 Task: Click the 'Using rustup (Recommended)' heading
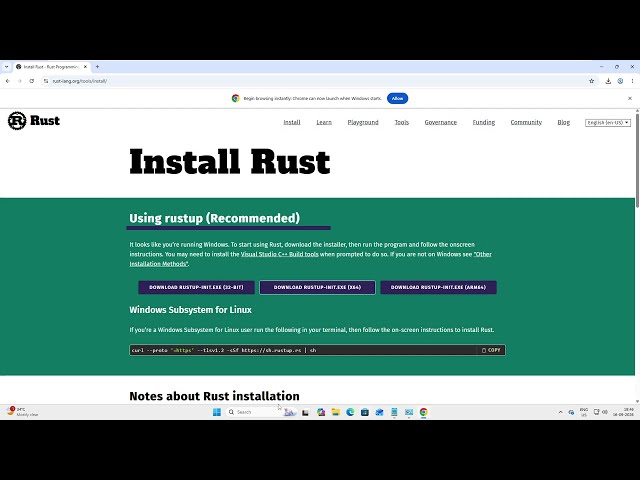click(x=215, y=218)
